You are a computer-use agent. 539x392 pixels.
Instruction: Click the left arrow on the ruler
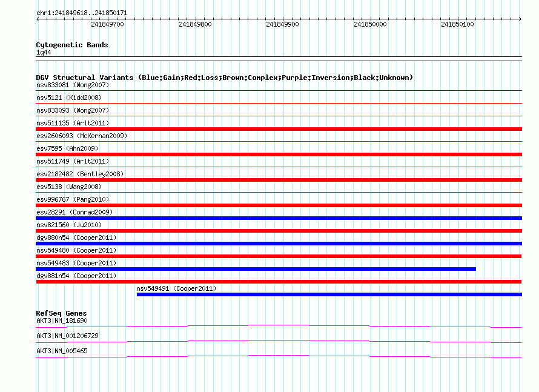point(38,19)
